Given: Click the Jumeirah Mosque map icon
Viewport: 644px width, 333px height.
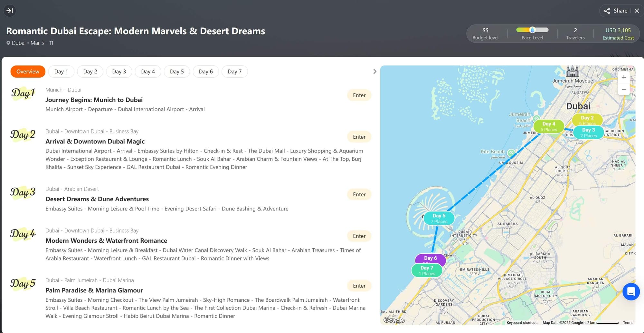Looking at the screenshot, I should coord(572,71).
